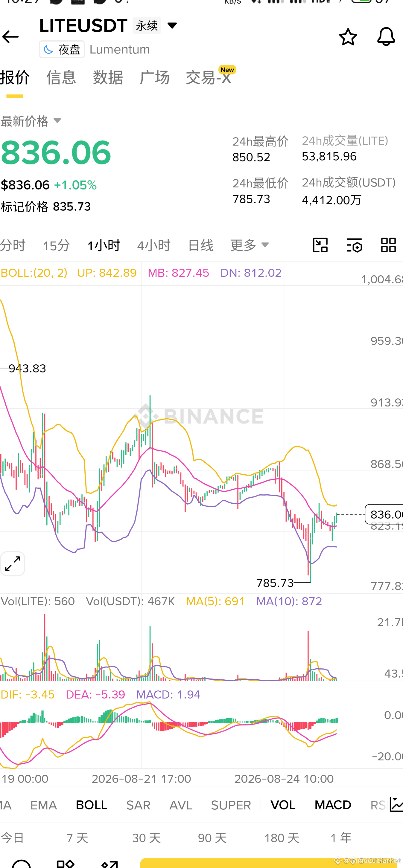Screen dimensions: 403x868
Task: Expand chart to fullscreen
Action: point(13,563)
